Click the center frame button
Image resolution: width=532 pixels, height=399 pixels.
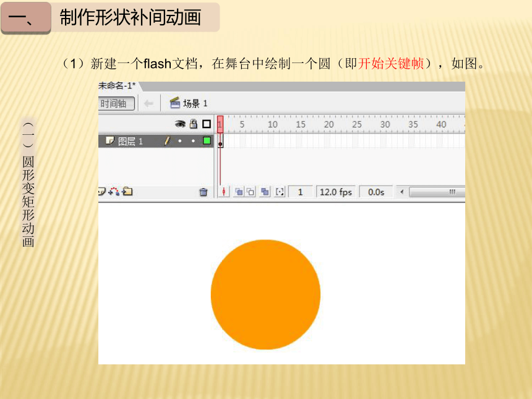[x=223, y=192]
